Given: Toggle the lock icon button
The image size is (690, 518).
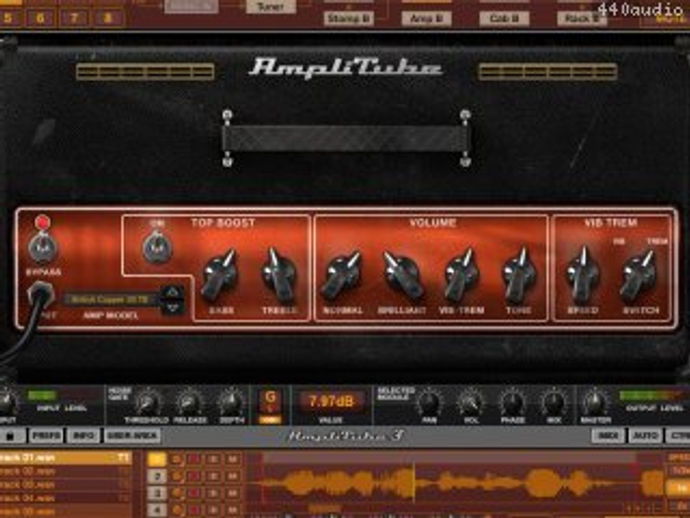Looking at the screenshot, I should [x=11, y=436].
